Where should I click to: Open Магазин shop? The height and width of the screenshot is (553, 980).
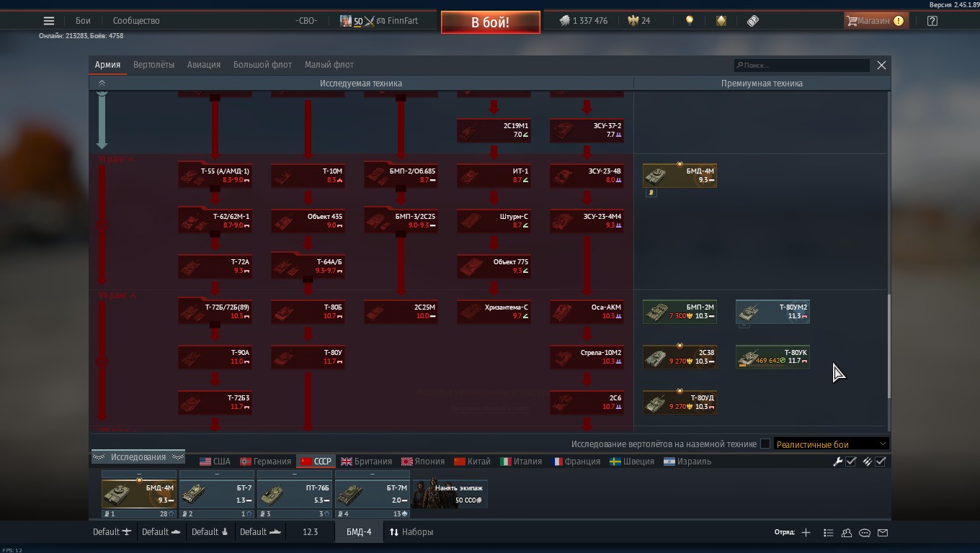coord(875,21)
